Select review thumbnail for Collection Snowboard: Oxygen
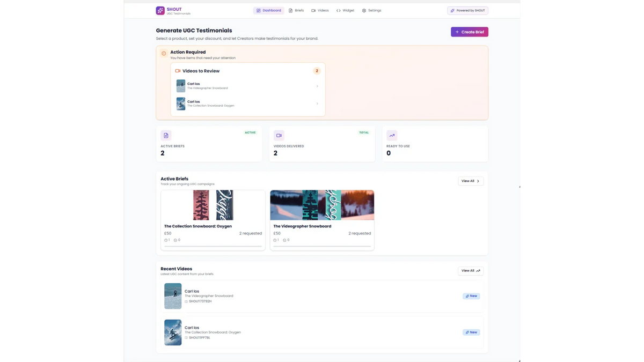This screenshot has width=644, height=362. [x=181, y=104]
